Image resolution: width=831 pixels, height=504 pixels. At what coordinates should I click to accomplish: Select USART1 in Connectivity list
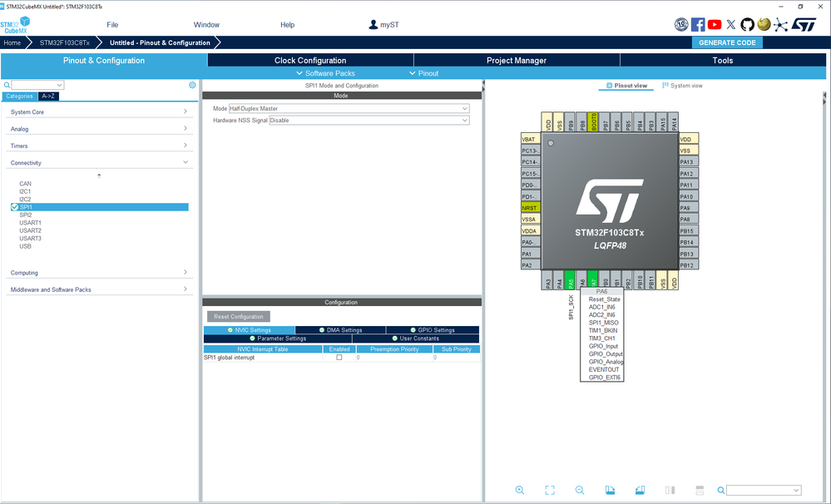pyautogui.click(x=30, y=223)
